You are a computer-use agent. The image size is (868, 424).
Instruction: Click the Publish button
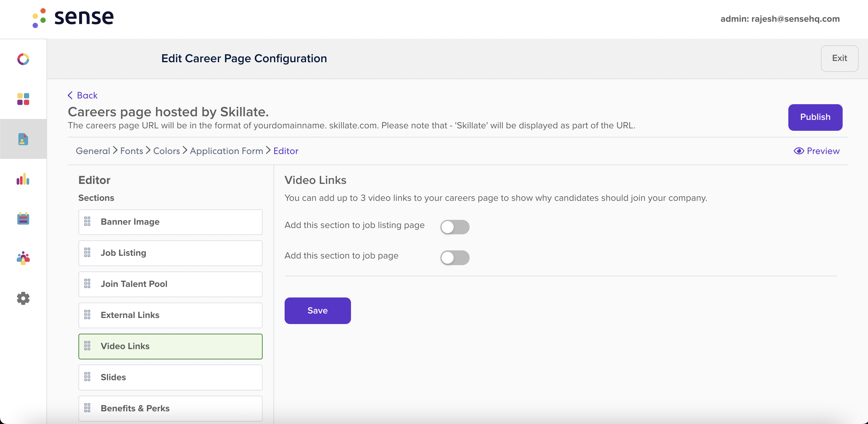click(x=815, y=117)
